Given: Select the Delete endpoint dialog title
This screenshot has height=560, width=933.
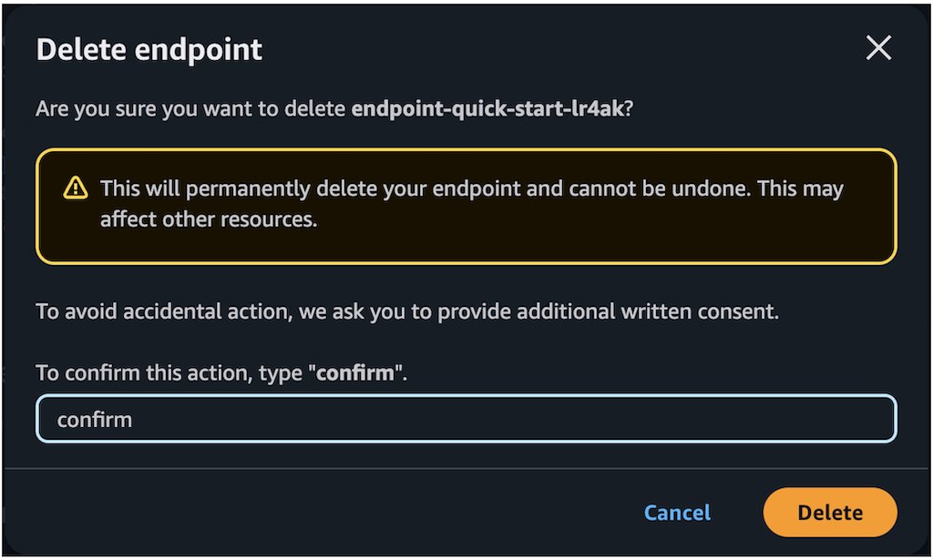Looking at the screenshot, I should (x=149, y=49).
